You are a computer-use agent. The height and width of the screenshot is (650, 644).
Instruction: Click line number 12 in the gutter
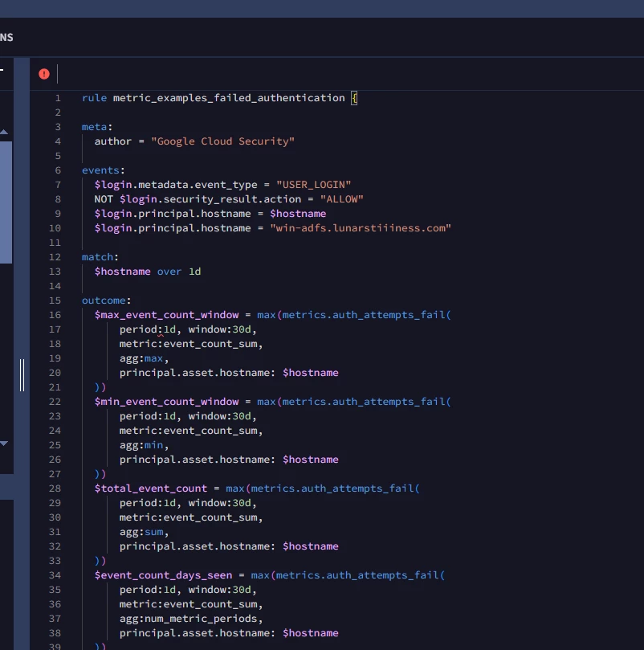[55, 257]
